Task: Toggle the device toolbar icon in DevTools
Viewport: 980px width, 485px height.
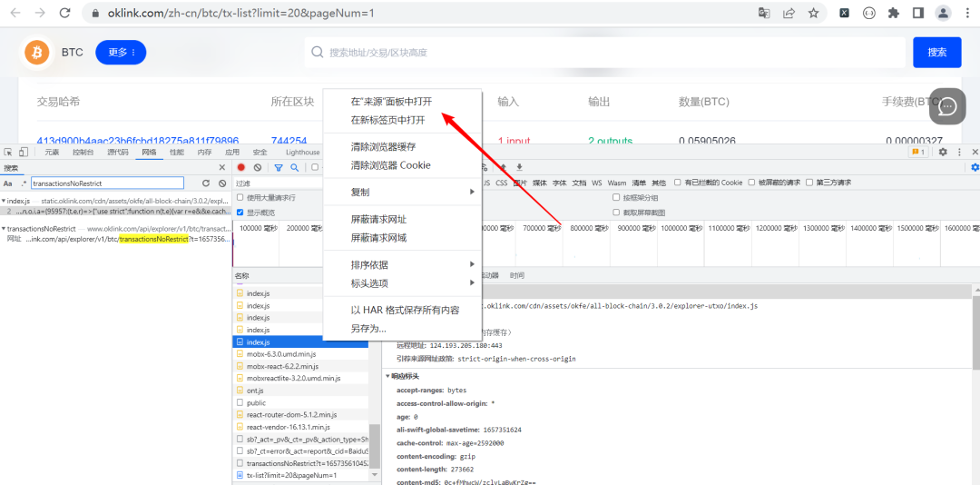Action: [x=23, y=152]
